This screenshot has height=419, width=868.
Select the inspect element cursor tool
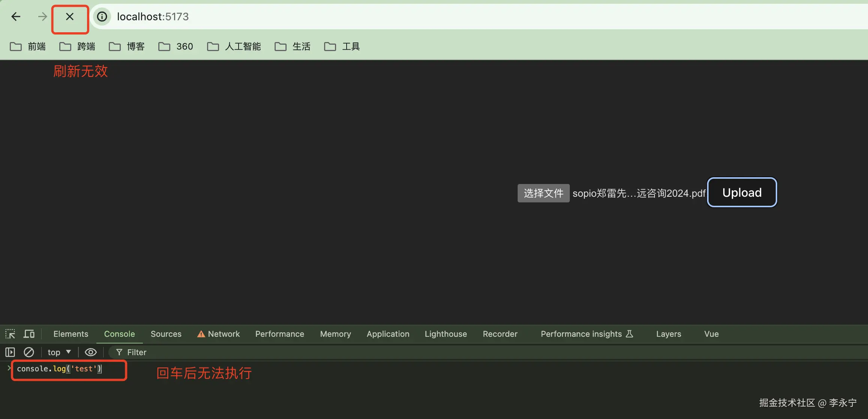click(x=10, y=333)
